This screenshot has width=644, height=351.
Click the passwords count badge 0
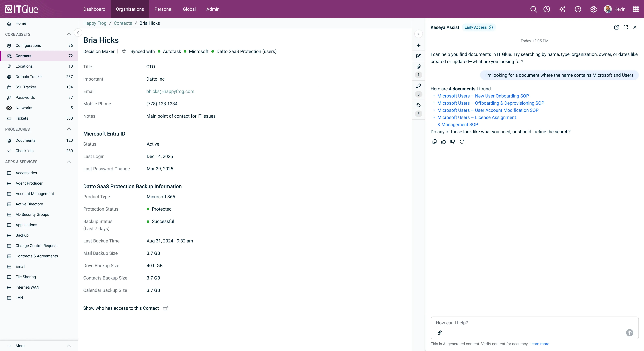(418, 94)
